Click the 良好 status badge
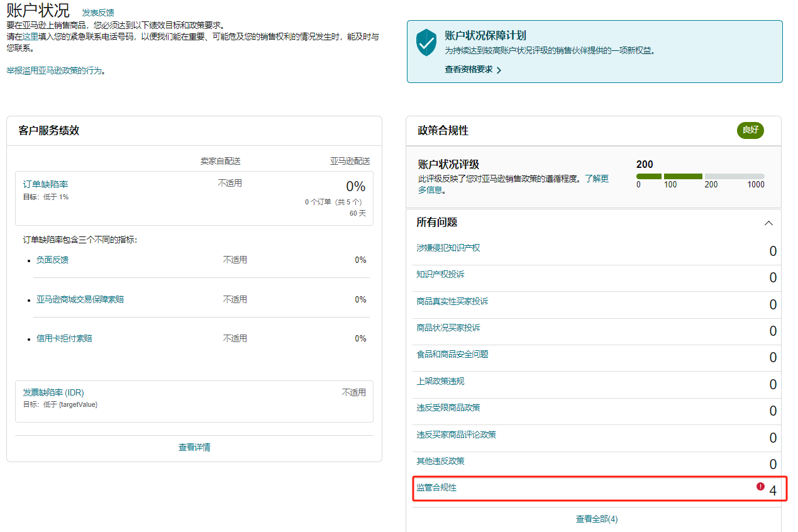Image resolution: width=798 pixels, height=532 pixels. point(750,130)
